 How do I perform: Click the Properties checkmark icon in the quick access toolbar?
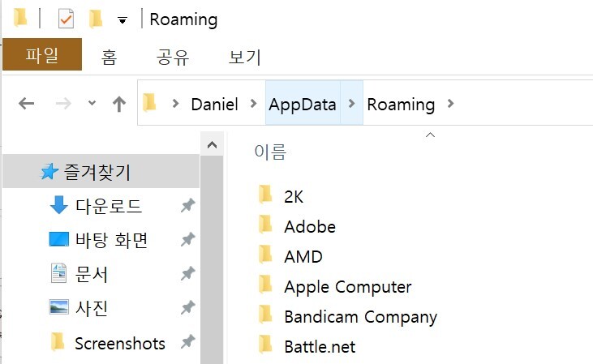tap(66, 19)
